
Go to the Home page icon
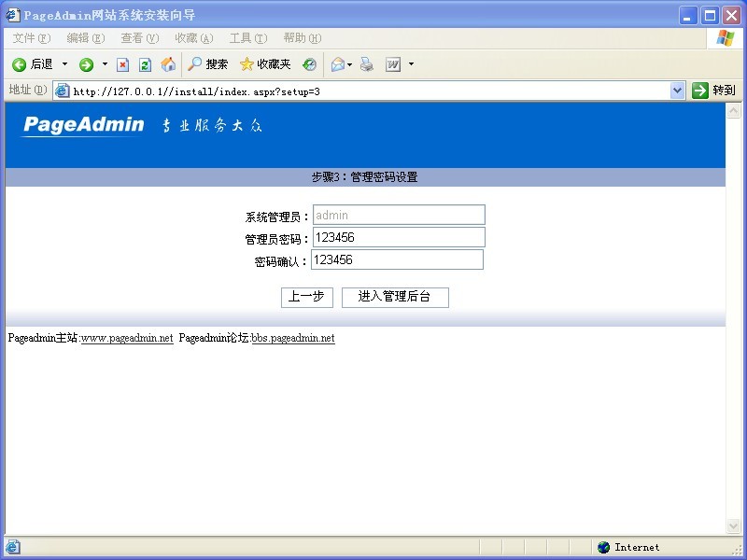click(168, 64)
